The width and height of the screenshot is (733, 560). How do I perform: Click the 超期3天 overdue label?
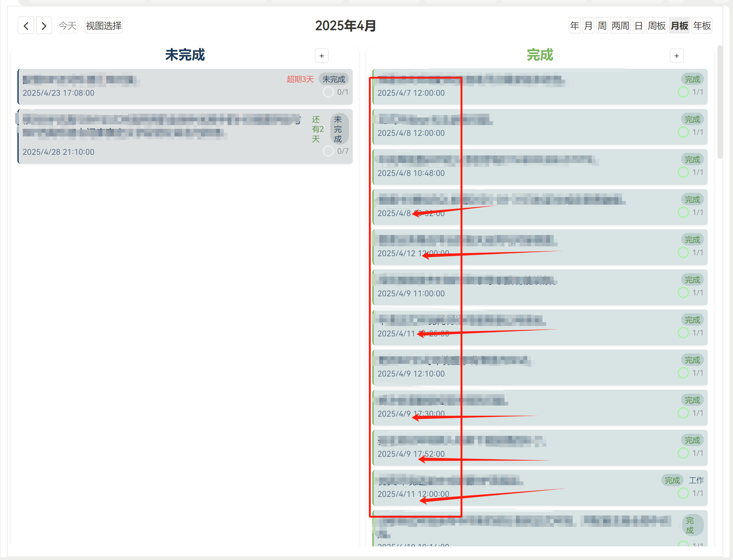[300, 79]
